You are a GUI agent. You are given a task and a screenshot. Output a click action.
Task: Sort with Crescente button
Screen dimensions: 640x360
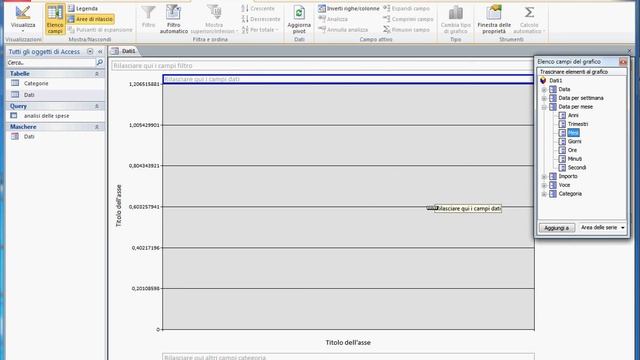tap(258, 9)
